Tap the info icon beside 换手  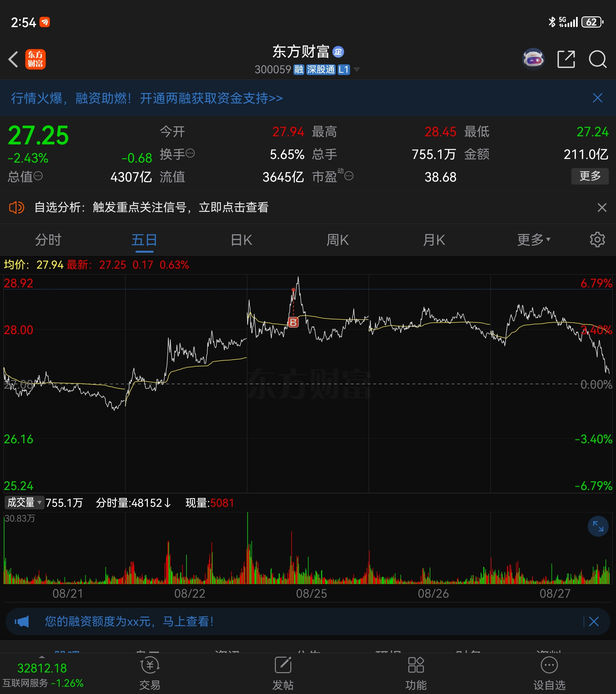coord(190,153)
